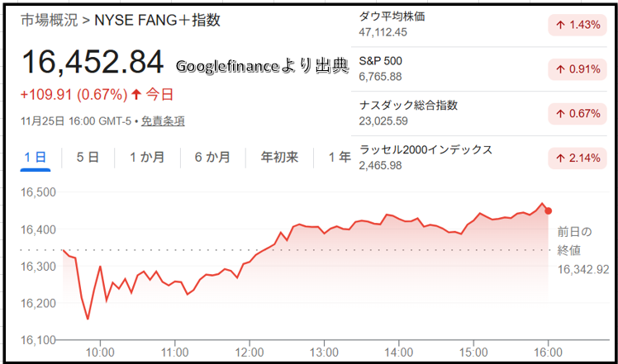Open the 6か月 range tab
This screenshot has width=618, height=364.
(x=212, y=157)
